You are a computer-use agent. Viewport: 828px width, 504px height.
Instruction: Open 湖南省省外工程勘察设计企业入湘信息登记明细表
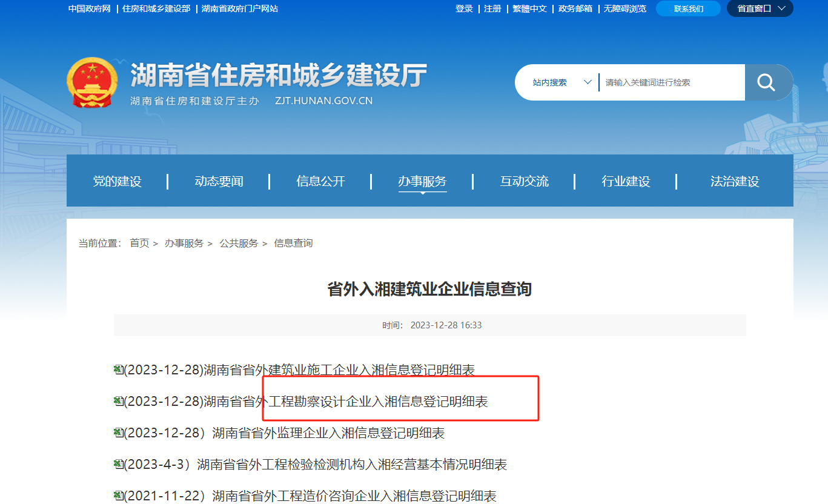pos(306,401)
